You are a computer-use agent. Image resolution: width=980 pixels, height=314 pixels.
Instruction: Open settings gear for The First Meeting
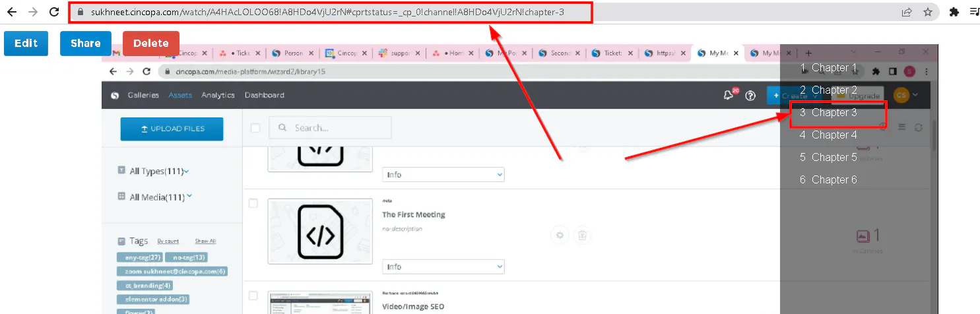coord(560,235)
